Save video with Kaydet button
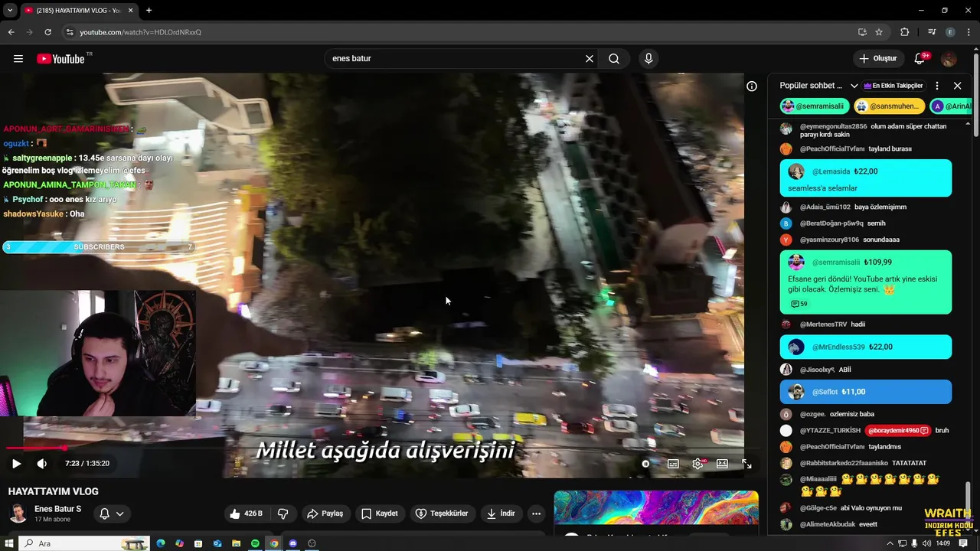The image size is (980, 551). pyautogui.click(x=379, y=514)
